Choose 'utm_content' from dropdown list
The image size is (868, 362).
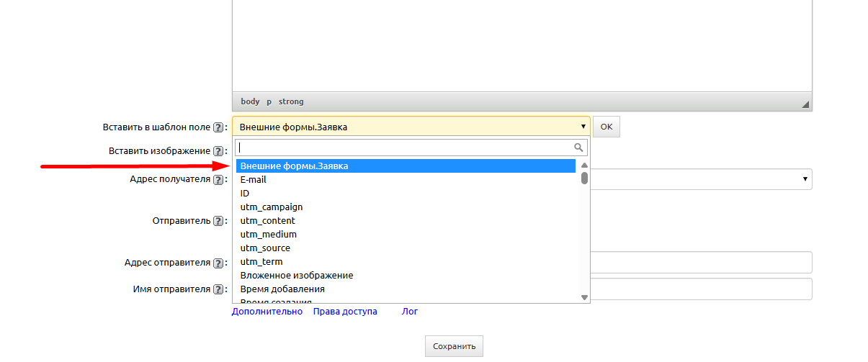click(x=406, y=220)
